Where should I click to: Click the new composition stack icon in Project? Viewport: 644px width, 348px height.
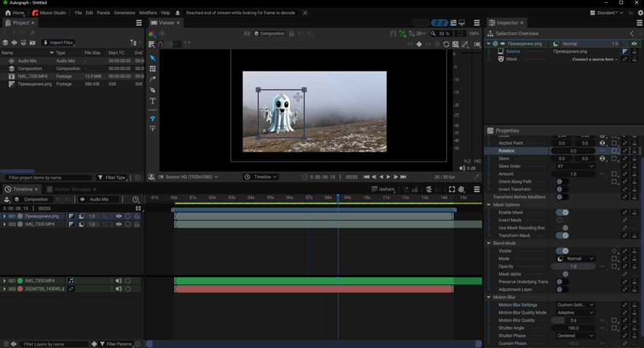point(5,42)
